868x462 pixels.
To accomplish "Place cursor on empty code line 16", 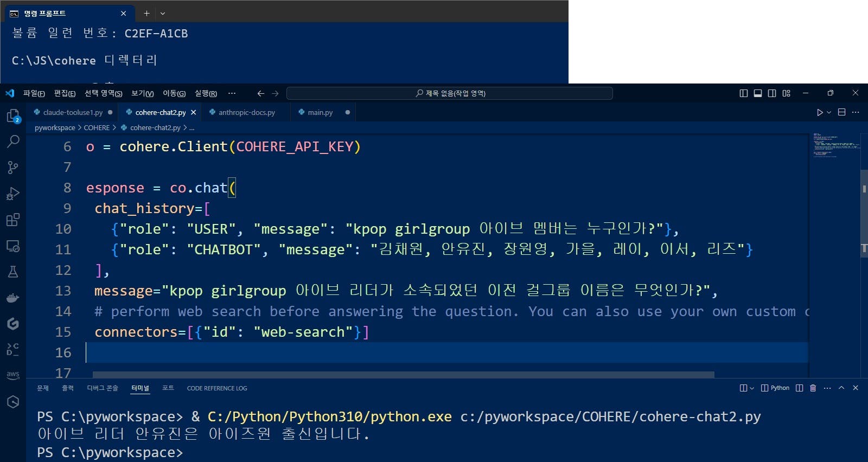I will [x=446, y=352].
